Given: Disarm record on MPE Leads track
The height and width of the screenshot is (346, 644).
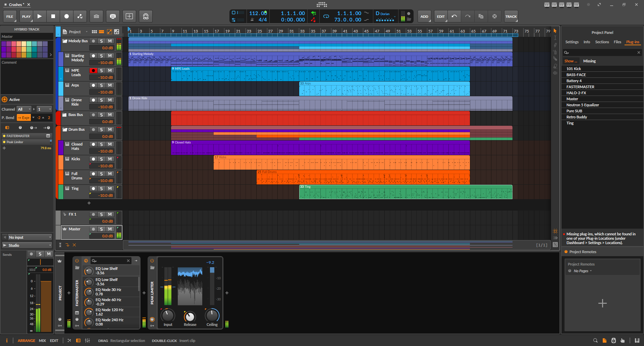Looking at the screenshot, I should click(x=93, y=70).
